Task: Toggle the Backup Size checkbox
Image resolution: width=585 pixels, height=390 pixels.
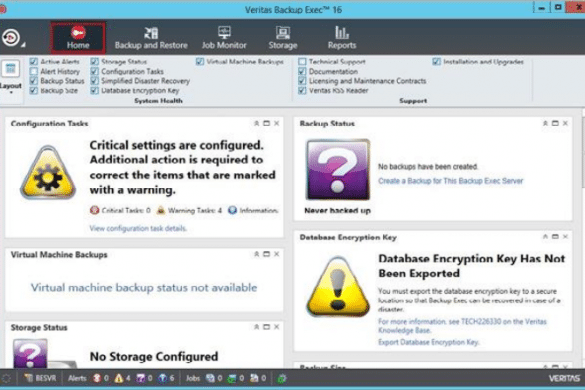Action: click(x=34, y=90)
